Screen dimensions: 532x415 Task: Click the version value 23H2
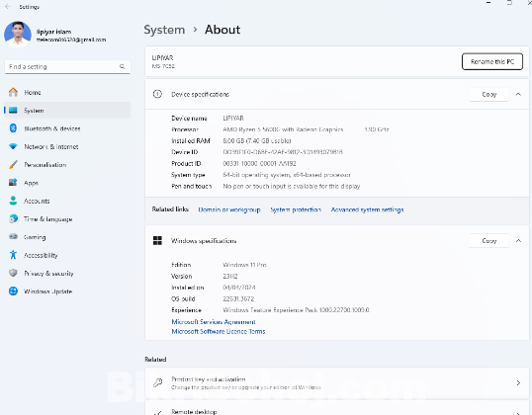230,276
